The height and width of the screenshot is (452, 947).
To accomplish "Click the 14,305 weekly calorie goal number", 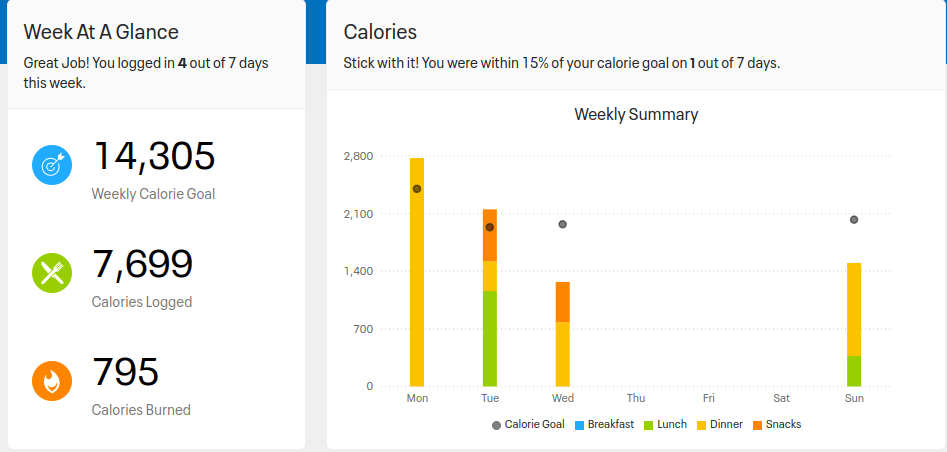I will tap(154, 157).
